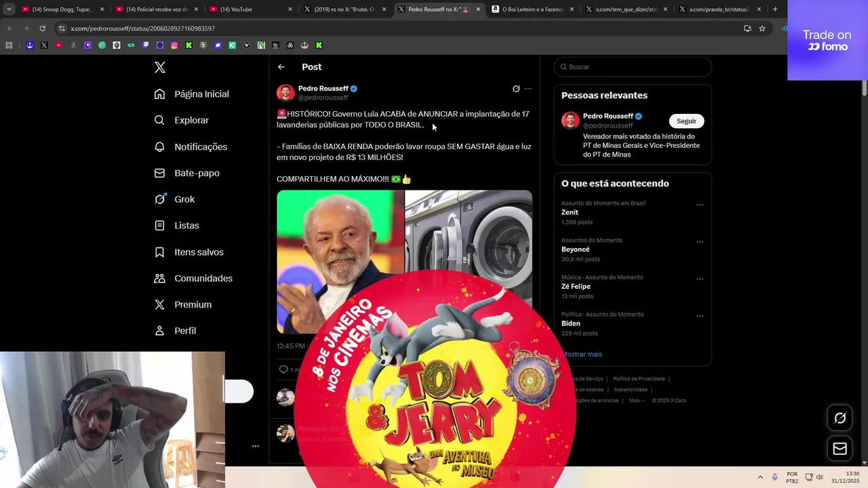The height and width of the screenshot is (488, 868).
Task: Open Zenit trending topic
Action: click(570, 212)
